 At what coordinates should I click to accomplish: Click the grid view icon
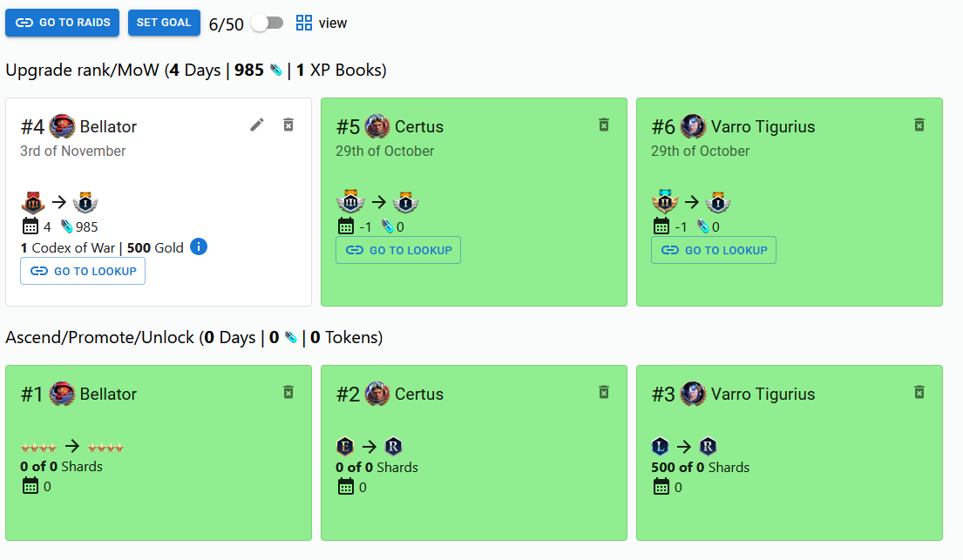pos(304,24)
